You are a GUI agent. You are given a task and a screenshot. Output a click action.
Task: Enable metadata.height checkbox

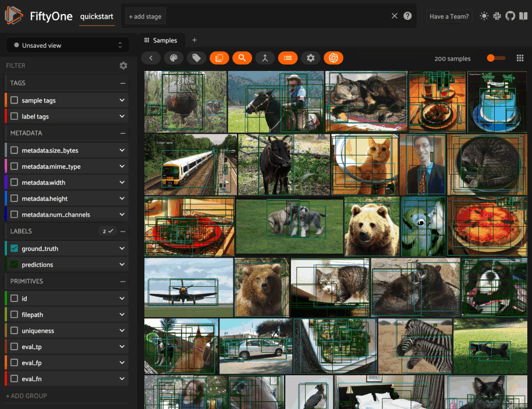14,199
